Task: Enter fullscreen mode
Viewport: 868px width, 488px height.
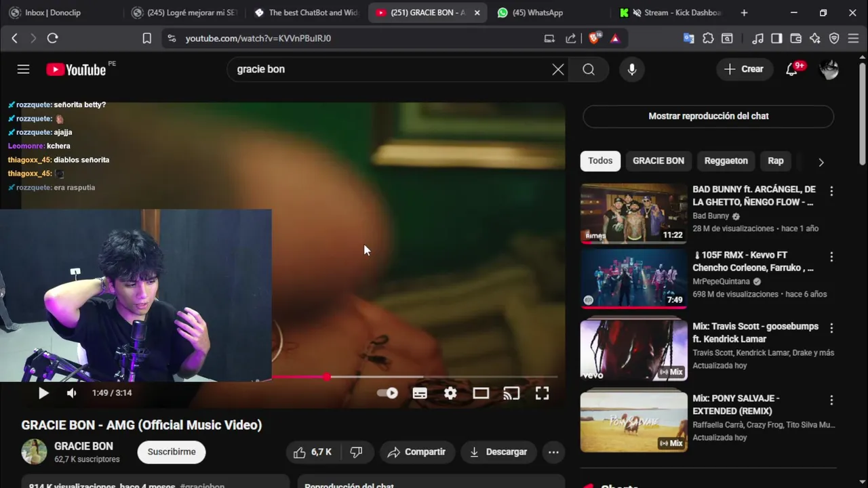Action: 542,393
